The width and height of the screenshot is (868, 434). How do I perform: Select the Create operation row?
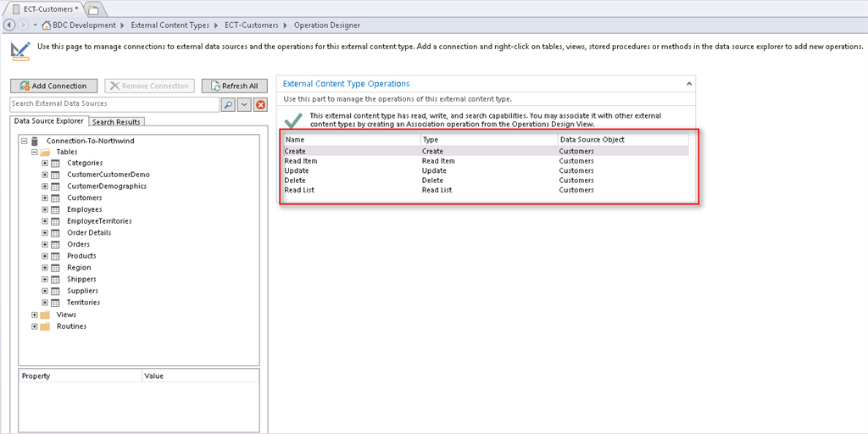pos(486,151)
